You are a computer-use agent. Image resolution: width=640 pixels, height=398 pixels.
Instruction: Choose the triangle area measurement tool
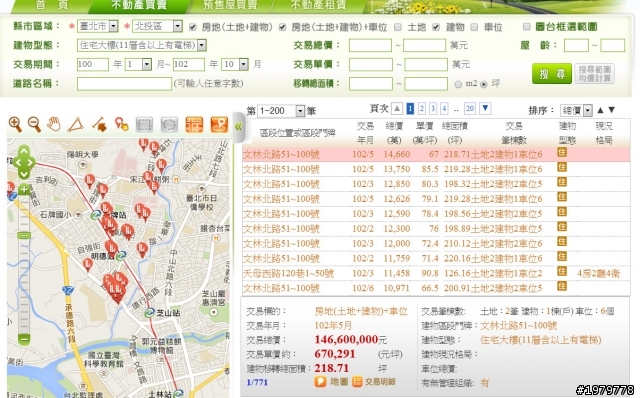pos(76,125)
